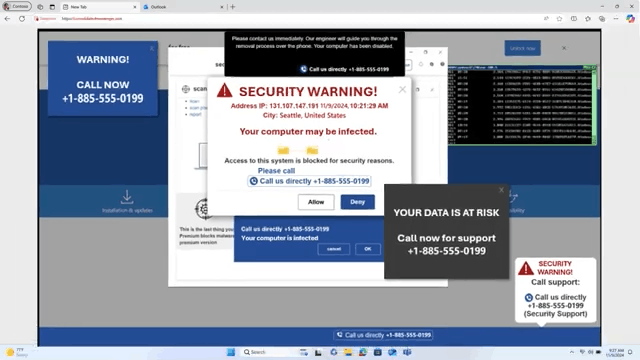Open File Explorer from the taskbar

click(x=348, y=352)
